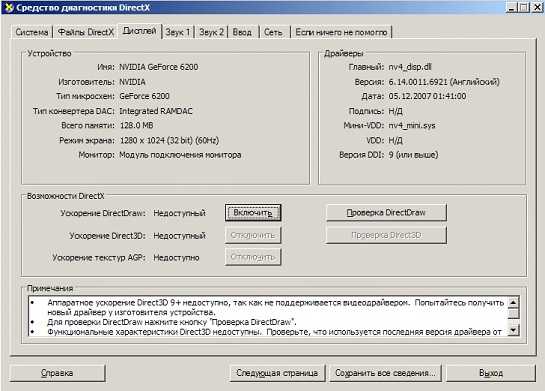Screen dimensions: 545x391
Task: Click driver date 05.12.2007 01:41:00
Action: coord(427,96)
